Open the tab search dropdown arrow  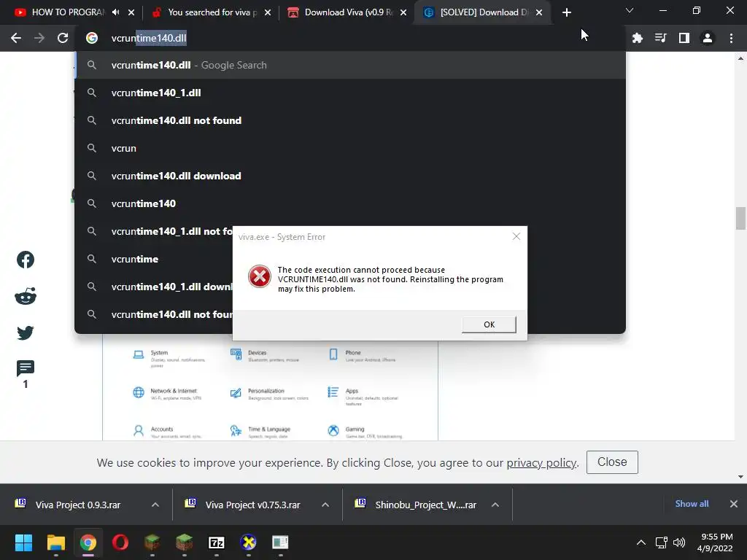[630, 10]
